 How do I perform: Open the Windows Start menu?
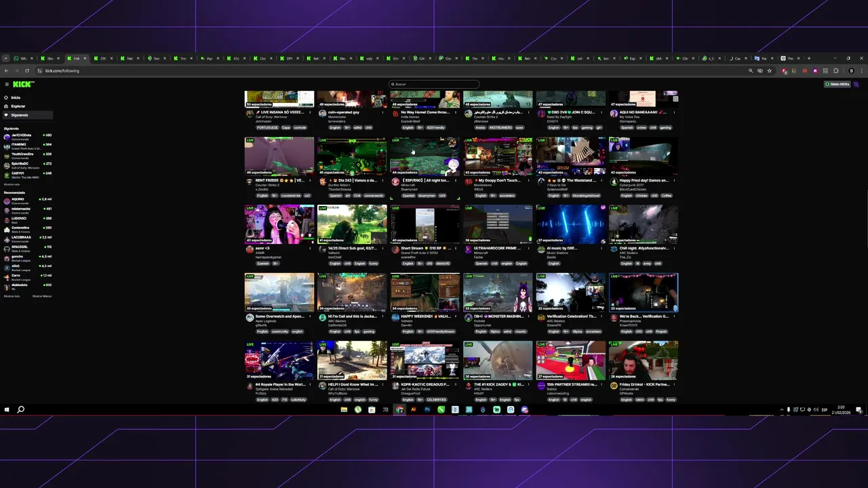pos(7,409)
